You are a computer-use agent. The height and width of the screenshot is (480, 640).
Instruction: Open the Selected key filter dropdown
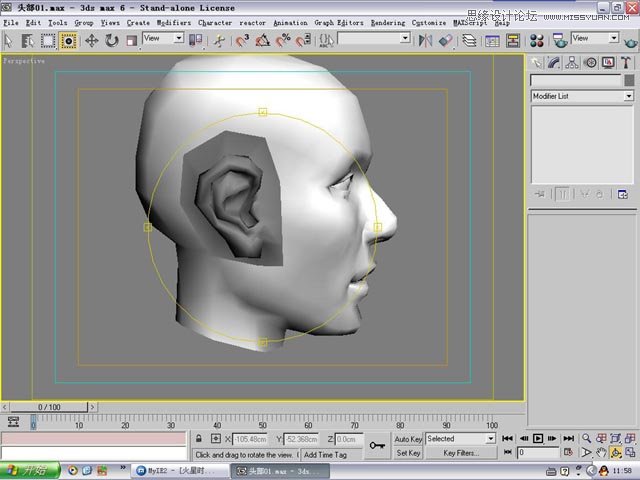click(460, 439)
